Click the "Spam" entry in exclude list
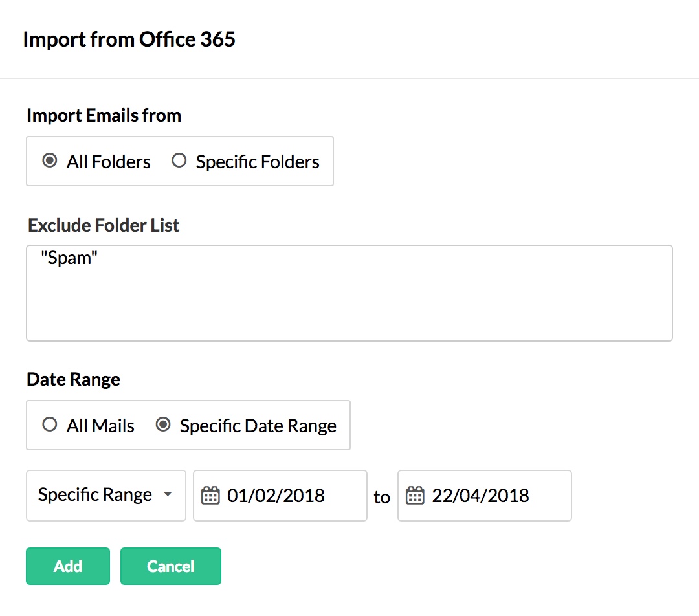This screenshot has height=616, width=699. (x=69, y=258)
